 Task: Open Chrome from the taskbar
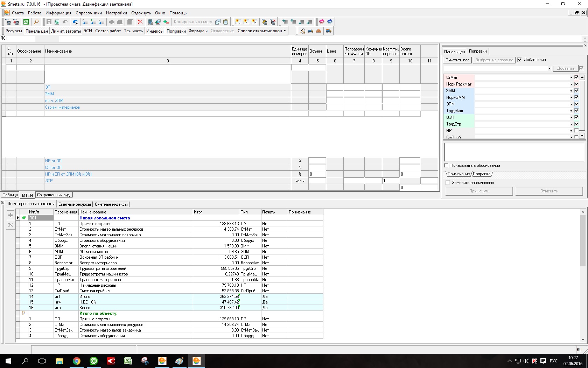pos(77,361)
